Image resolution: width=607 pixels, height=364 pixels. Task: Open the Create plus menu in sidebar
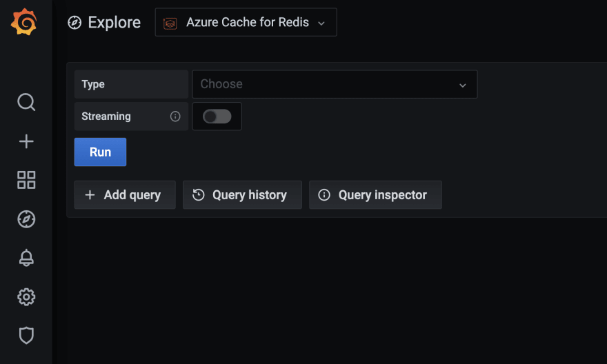tap(26, 141)
